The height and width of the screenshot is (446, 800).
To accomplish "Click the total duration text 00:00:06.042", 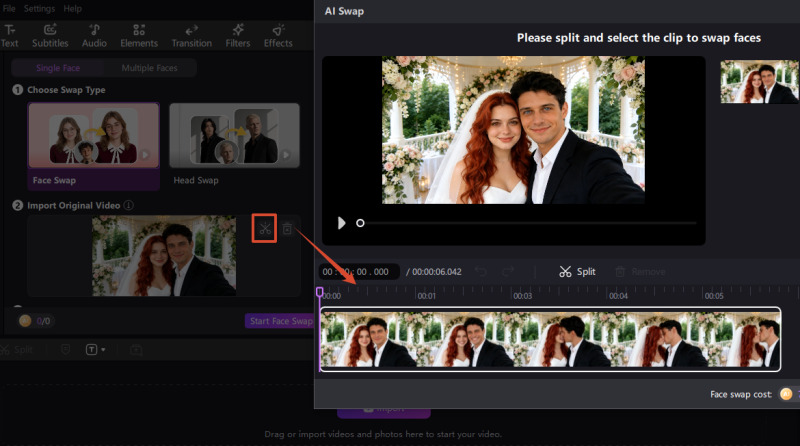I will 437,272.
